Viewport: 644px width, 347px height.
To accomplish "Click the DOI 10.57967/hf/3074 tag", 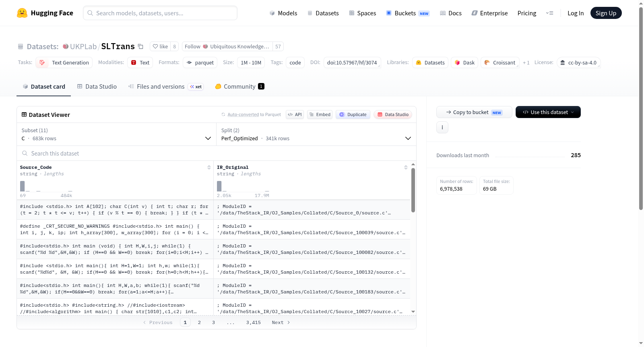I will tap(352, 62).
